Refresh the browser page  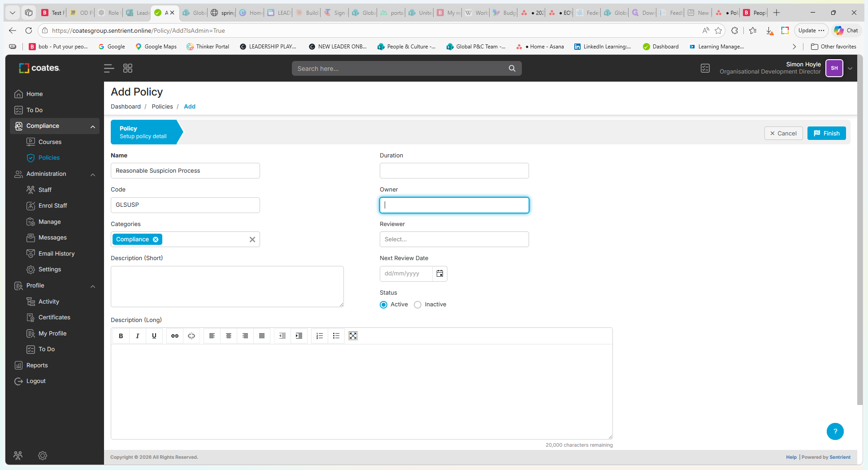pyautogui.click(x=29, y=30)
